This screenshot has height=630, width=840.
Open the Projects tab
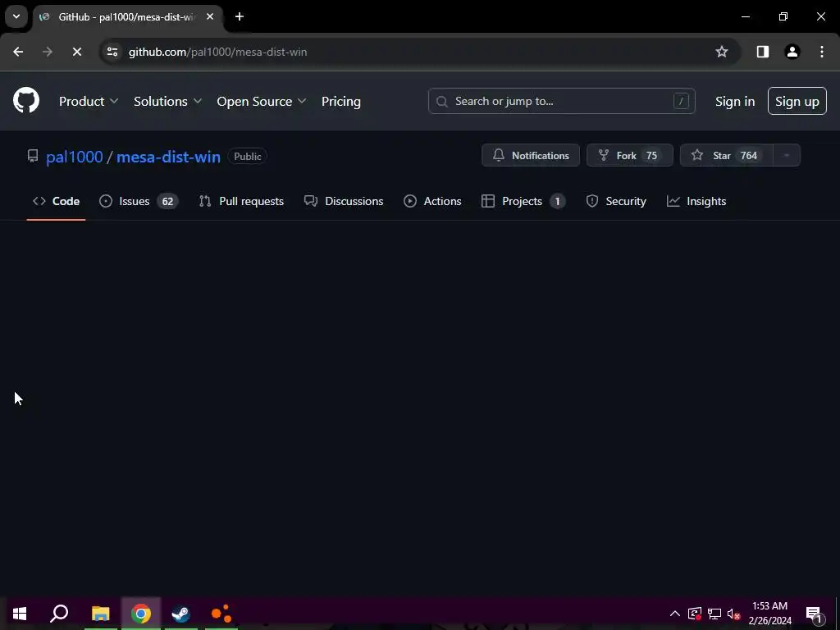tap(523, 202)
